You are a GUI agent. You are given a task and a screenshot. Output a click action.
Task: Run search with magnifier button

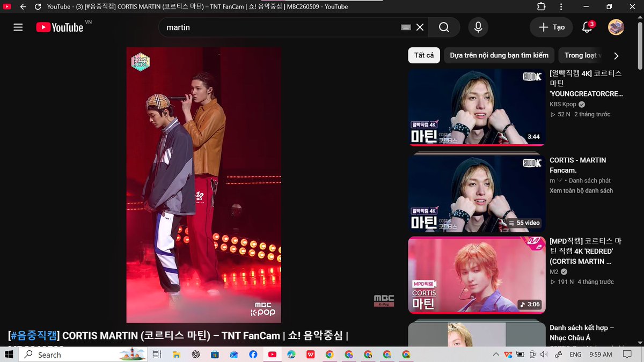coord(444,27)
